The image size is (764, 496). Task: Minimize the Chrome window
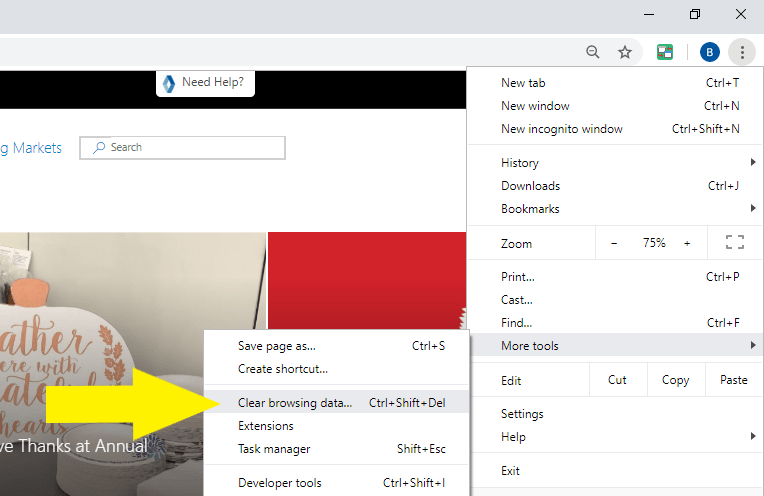pyautogui.click(x=649, y=14)
